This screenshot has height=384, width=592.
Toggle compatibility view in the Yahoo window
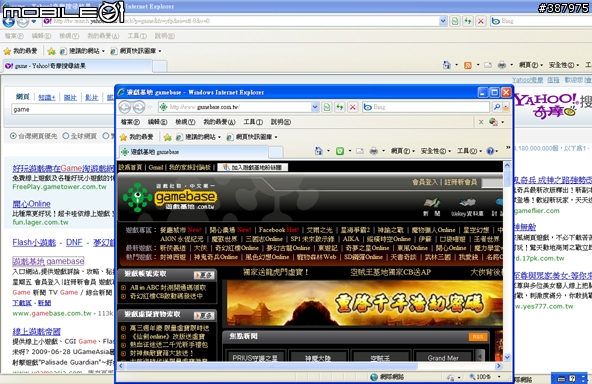click(x=455, y=21)
